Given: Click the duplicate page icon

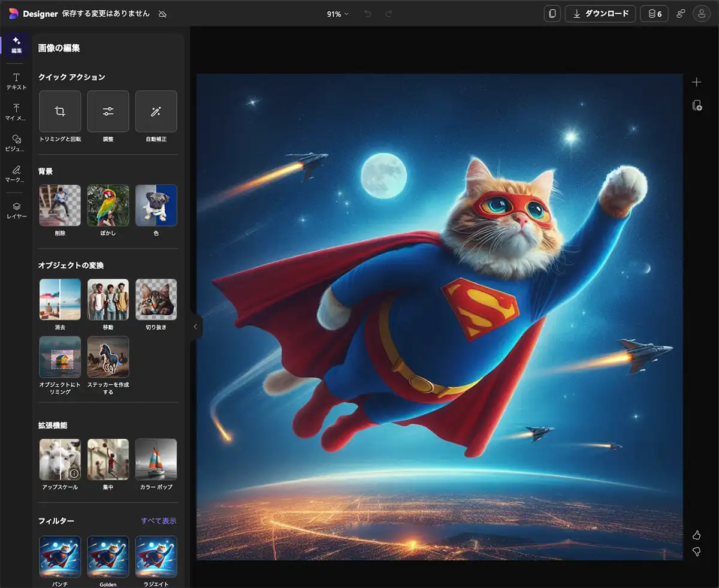Looking at the screenshot, I should point(696,105).
